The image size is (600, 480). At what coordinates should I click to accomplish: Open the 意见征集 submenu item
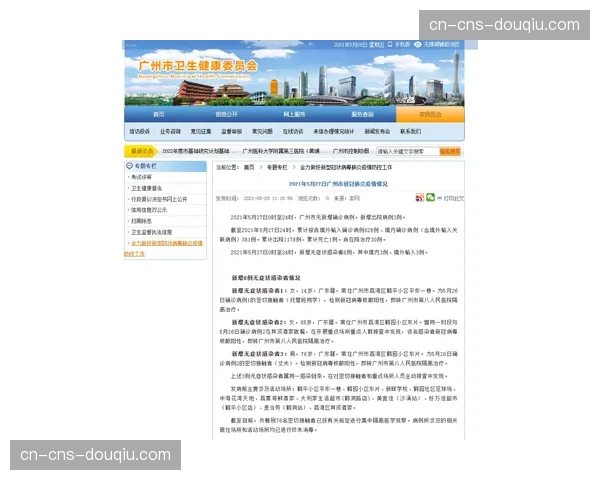pyautogui.click(x=201, y=131)
